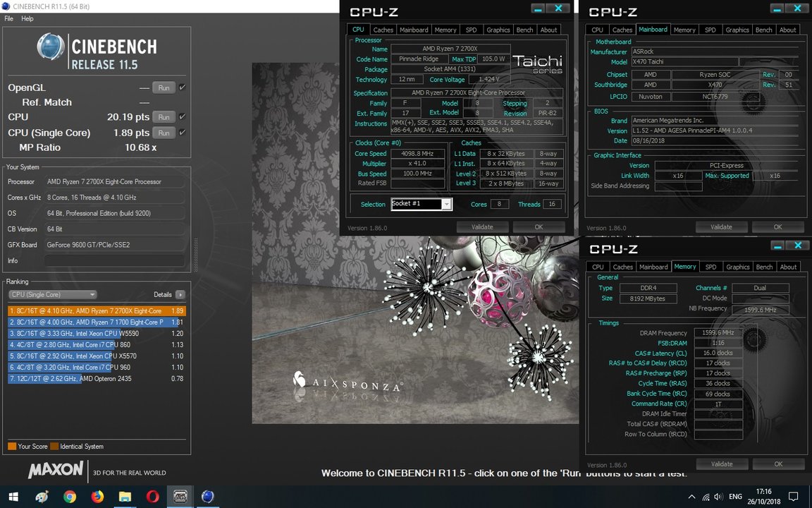Image resolution: width=812 pixels, height=508 pixels.
Task: Click Maxon logo at bottom
Action: [56, 470]
